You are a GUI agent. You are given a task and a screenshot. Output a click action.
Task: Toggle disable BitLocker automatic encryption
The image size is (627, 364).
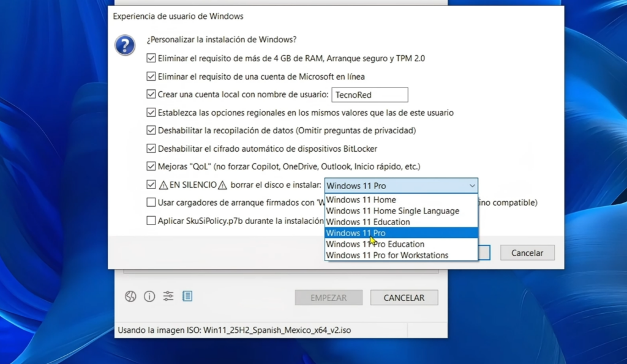[x=151, y=149]
